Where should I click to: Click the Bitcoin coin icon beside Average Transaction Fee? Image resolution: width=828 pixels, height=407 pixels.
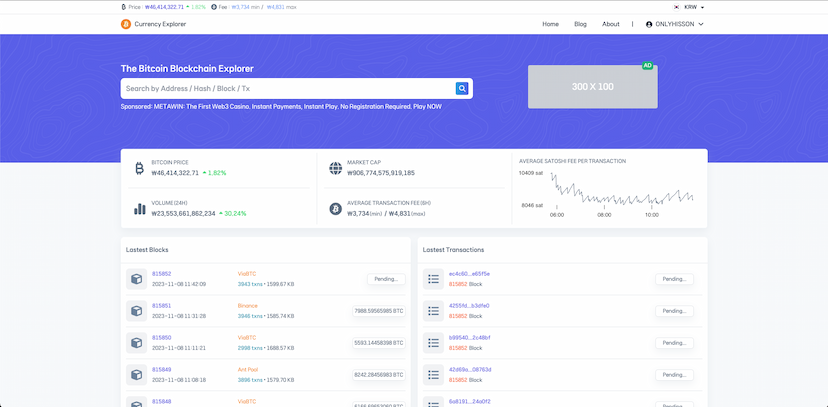[335, 209]
